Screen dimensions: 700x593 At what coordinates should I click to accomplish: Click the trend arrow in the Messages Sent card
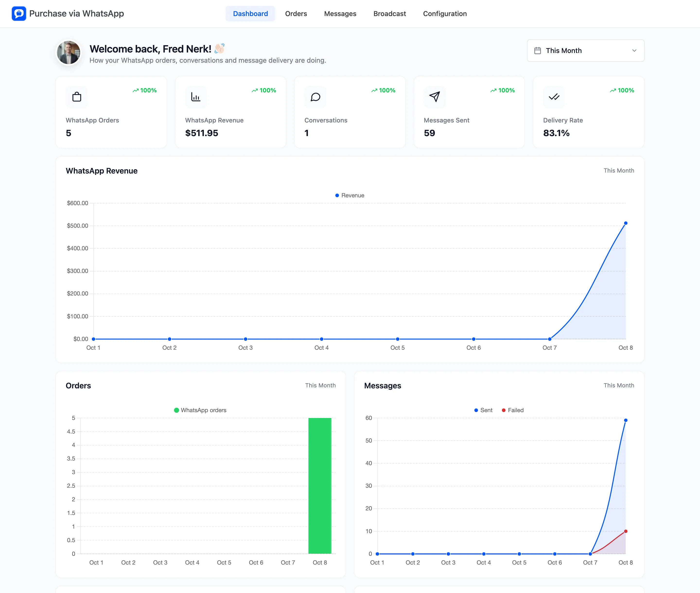pyautogui.click(x=493, y=90)
